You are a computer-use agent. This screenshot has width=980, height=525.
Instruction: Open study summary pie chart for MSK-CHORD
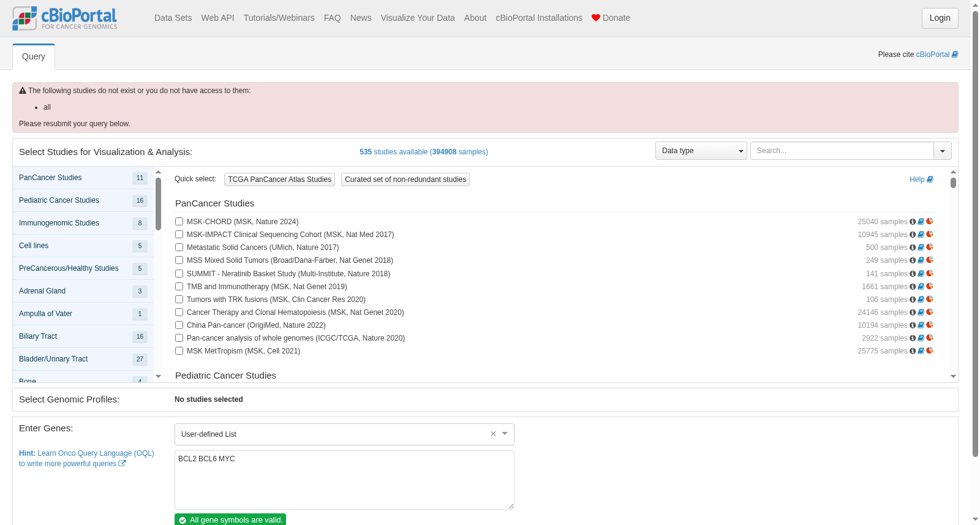(930, 221)
